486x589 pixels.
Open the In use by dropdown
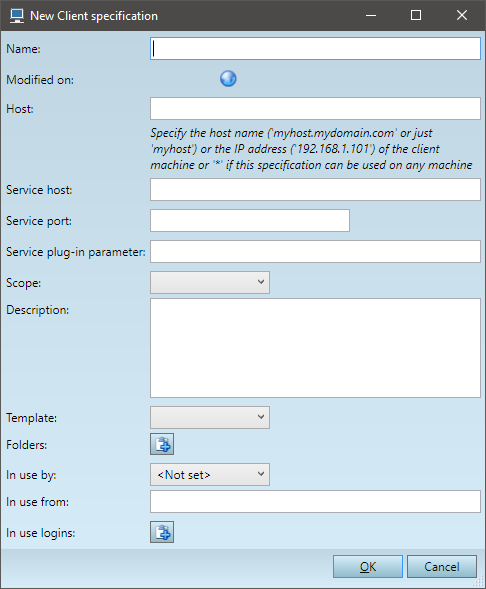[210, 474]
